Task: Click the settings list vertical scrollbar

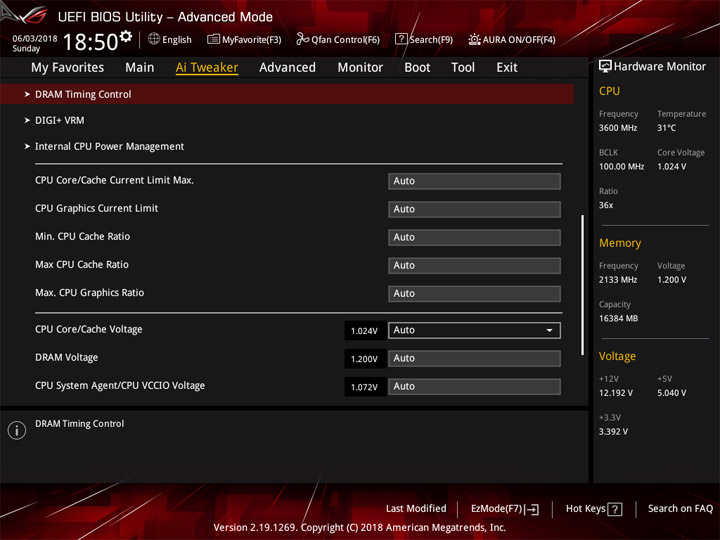Action: (x=583, y=285)
